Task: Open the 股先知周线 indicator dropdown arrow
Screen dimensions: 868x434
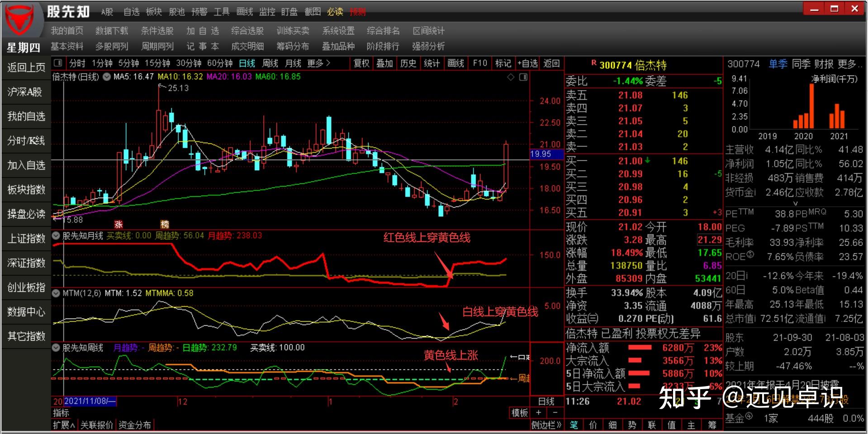Action: click(x=56, y=348)
